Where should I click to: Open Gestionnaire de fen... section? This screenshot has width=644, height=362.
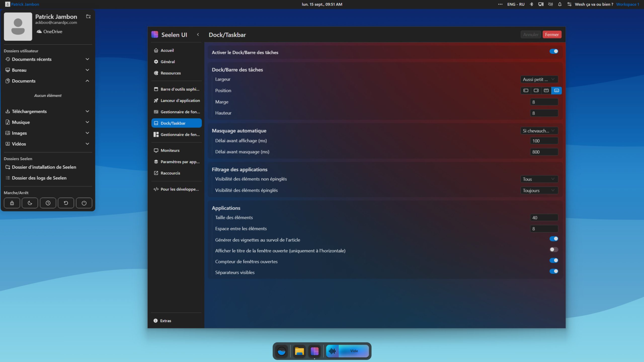pyautogui.click(x=176, y=134)
